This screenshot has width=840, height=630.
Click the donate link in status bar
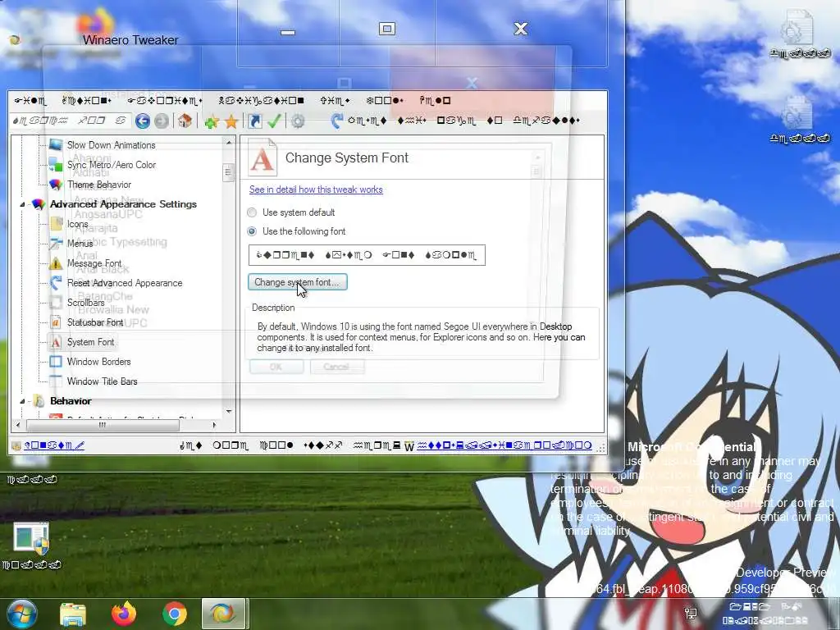53,445
